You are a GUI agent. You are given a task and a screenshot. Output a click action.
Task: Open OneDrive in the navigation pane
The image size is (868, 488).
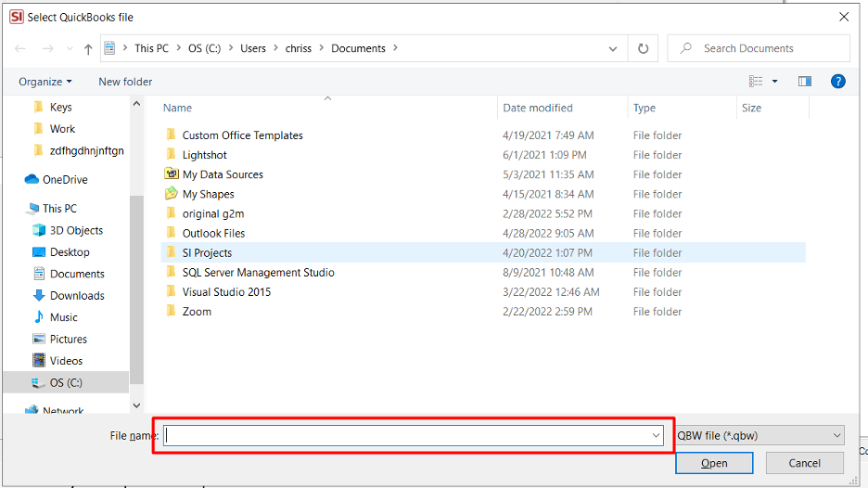click(65, 179)
